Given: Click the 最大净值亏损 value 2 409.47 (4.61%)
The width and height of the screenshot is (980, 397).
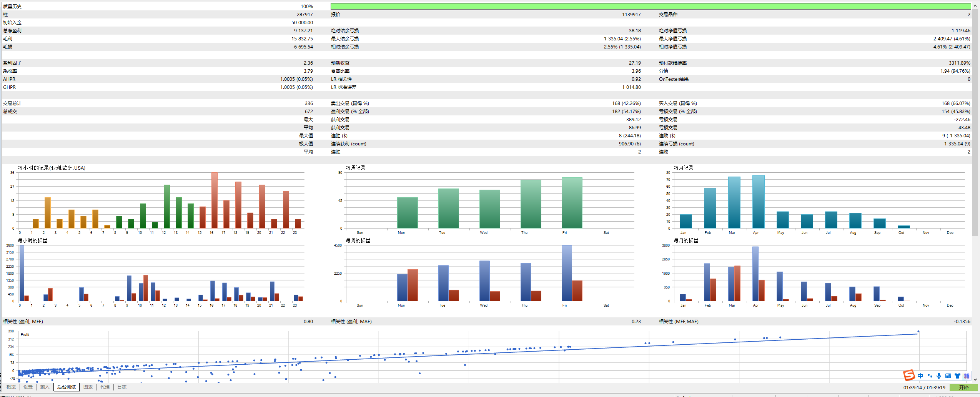Looking at the screenshot, I should [x=952, y=38].
